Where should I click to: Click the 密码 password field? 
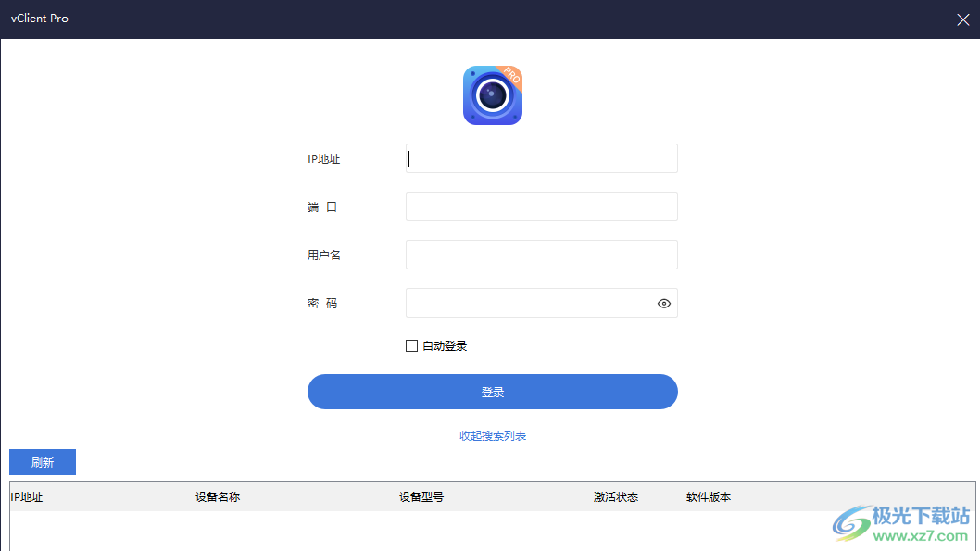[x=541, y=303]
